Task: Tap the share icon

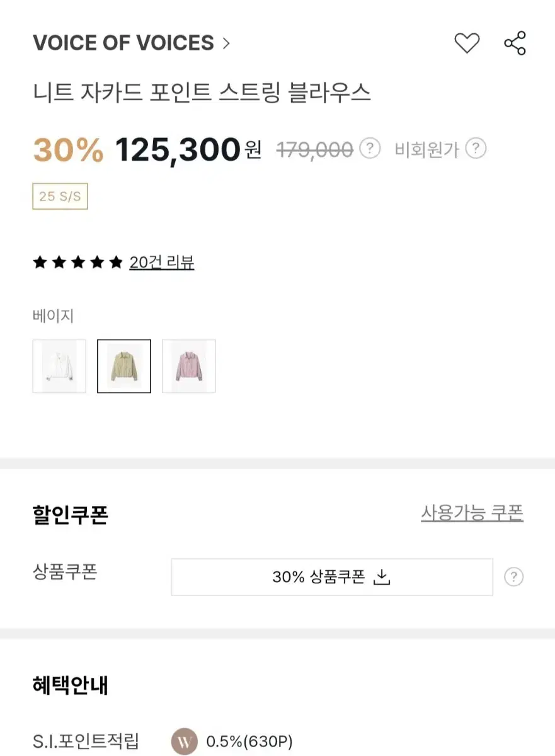Action: 515,43
